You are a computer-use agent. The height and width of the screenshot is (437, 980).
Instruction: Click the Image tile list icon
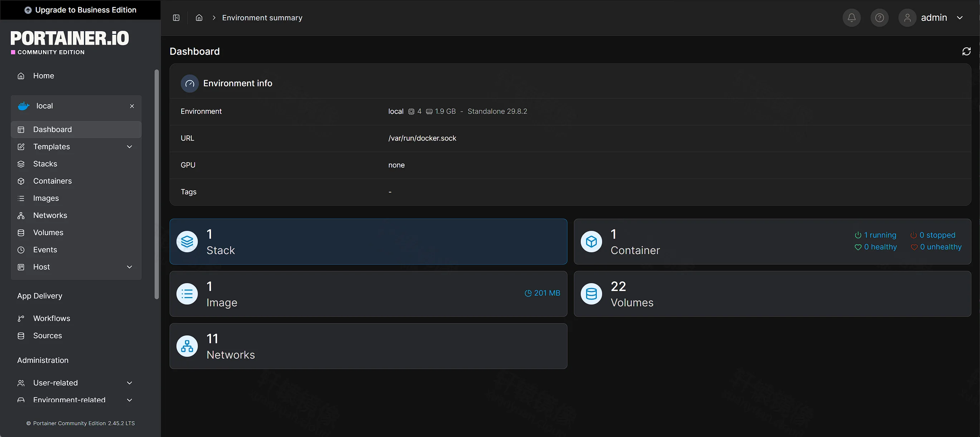tap(187, 293)
